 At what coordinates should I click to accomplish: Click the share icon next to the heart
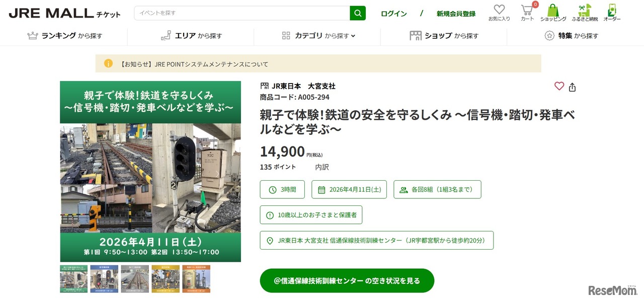[572, 87]
